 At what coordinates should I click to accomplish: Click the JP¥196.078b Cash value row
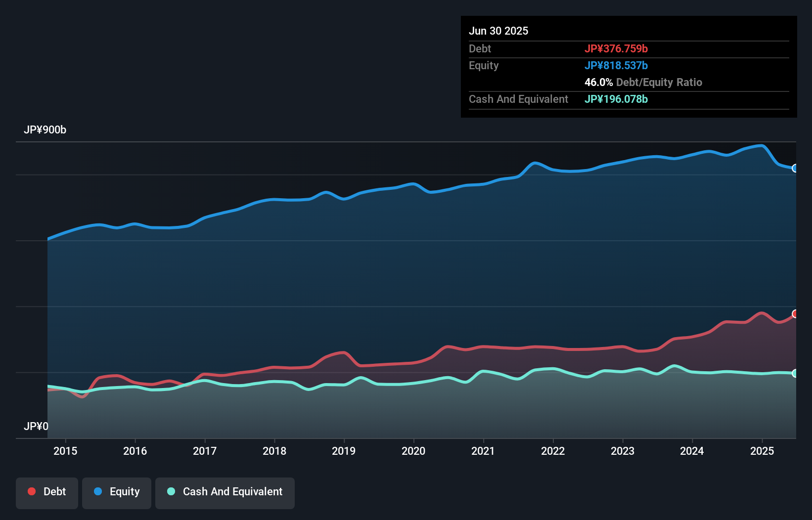click(x=616, y=99)
